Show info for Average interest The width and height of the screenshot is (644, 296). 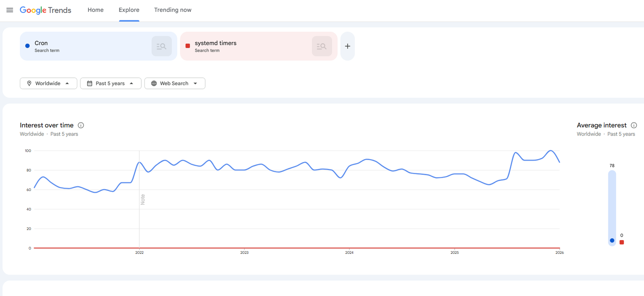(x=634, y=125)
